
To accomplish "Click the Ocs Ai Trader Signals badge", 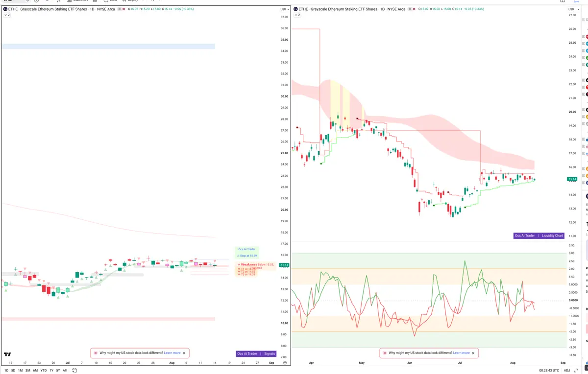I will pos(256,353).
